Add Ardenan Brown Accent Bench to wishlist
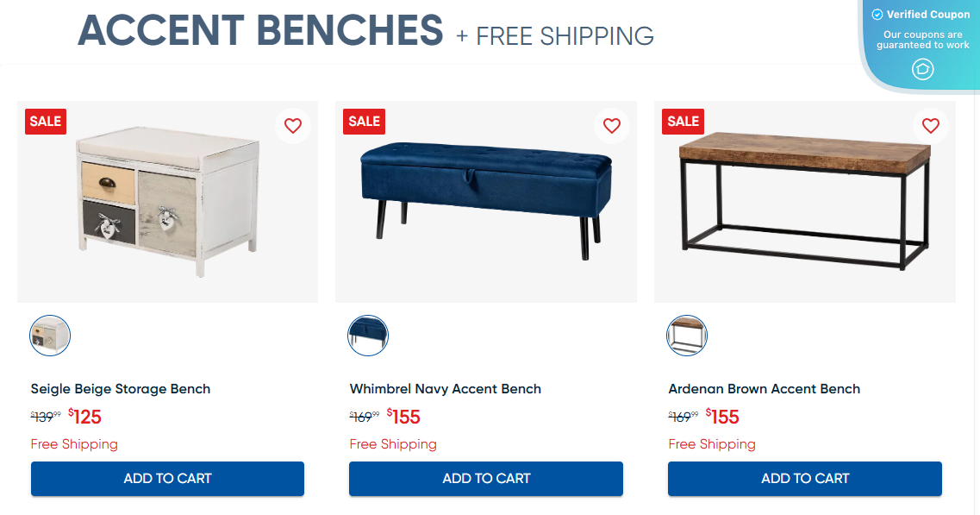 (x=931, y=125)
